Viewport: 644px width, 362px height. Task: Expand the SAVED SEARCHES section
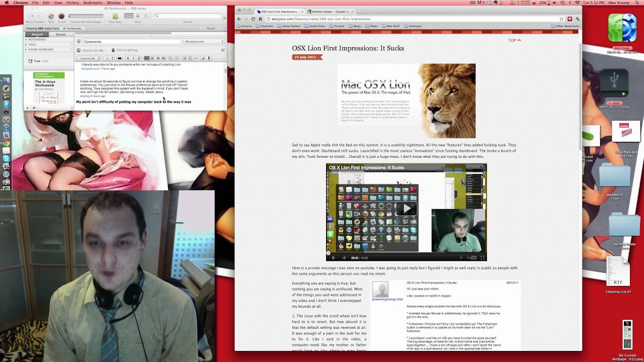[x=26, y=49]
